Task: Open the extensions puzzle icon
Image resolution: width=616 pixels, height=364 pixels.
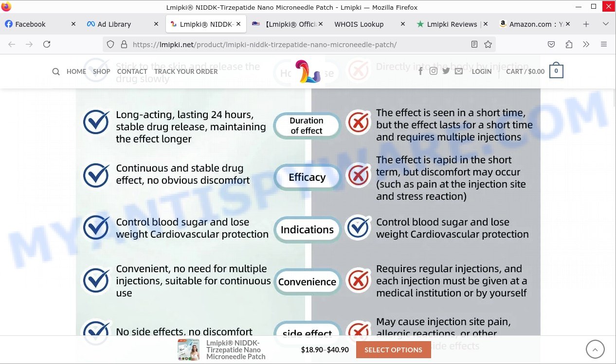Action: coord(569,44)
